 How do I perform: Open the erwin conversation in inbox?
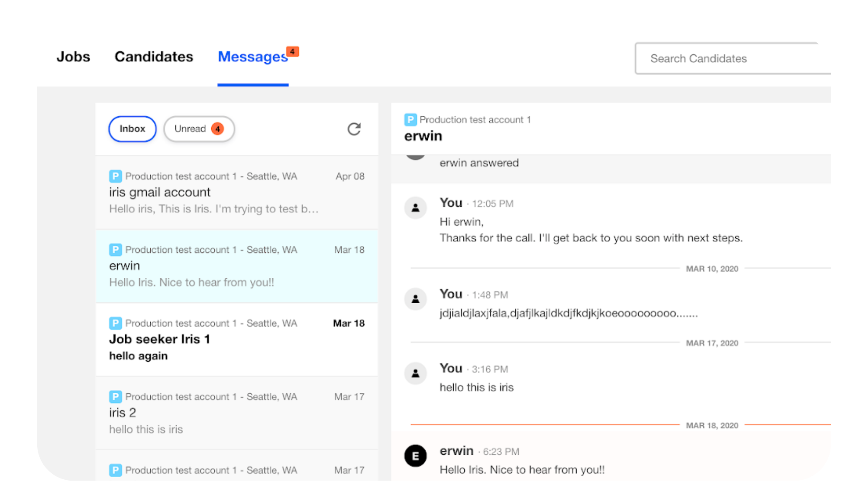(x=236, y=266)
